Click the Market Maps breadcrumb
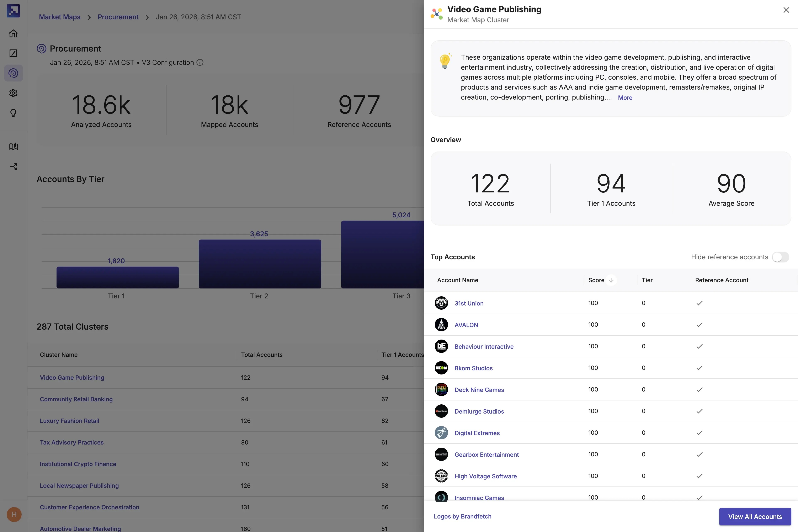The height and width of the screenshot is (532, 798). (60, 17)
